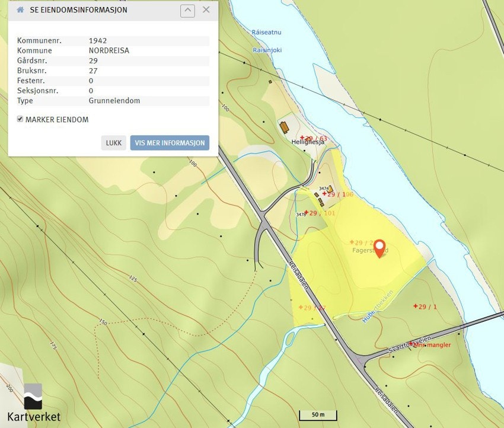
Task: Click the Kartverket logo
Action: pos(33,403)
